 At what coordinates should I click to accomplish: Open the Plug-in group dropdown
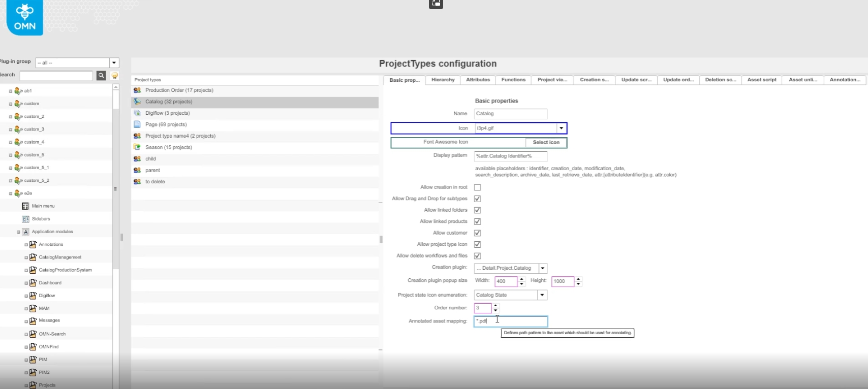point(114,63)
